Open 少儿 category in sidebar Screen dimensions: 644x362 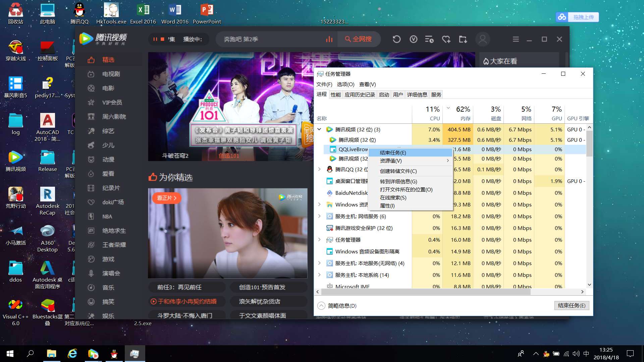108,145
